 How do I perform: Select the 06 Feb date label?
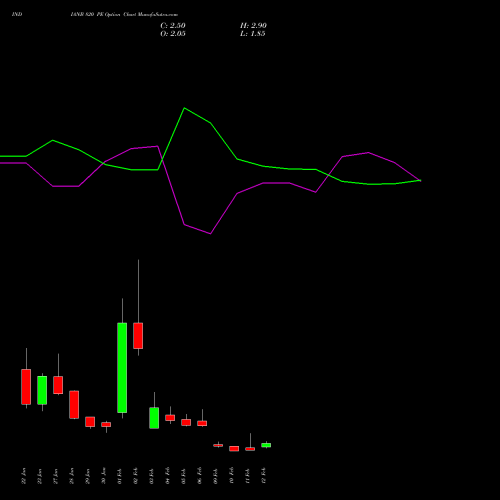200,476
